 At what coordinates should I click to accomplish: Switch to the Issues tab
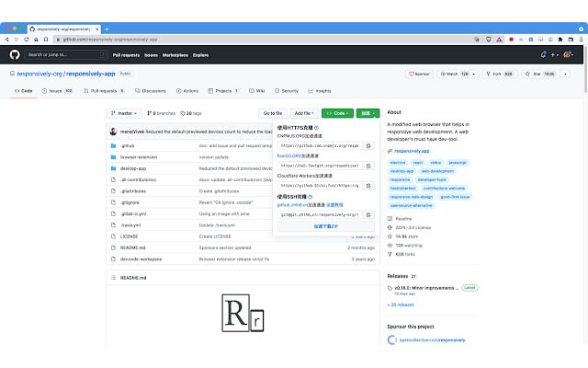57,91
